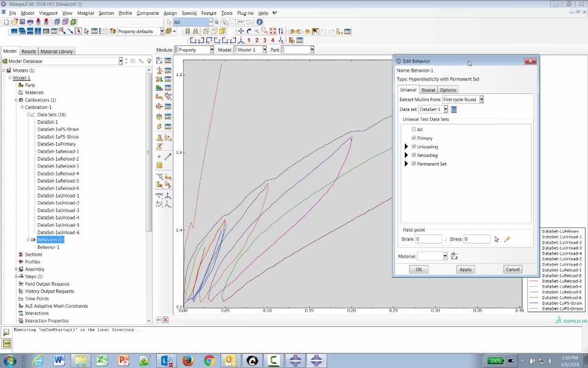588x368 pixels.
Task: Open the Plug-ins menu
Action: tap(245, 13)
